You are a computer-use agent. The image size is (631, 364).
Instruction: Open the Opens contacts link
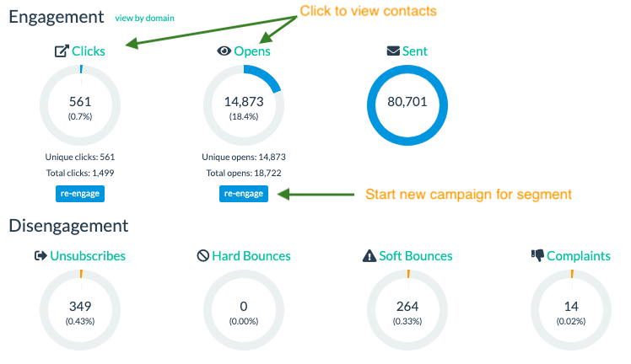(x=252, y=51)
